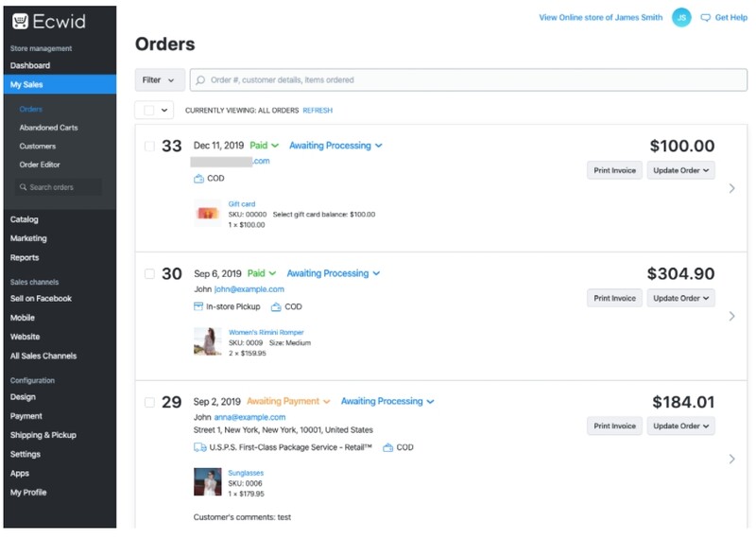The width and height of the screenshot is (756, 539).
Task: Change Awaiting Payment status on order 29
Action: (x=288, y=402)
